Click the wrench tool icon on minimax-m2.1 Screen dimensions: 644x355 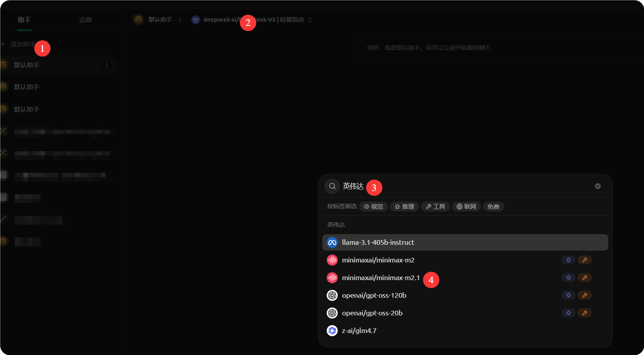click(x=585, y=277)
